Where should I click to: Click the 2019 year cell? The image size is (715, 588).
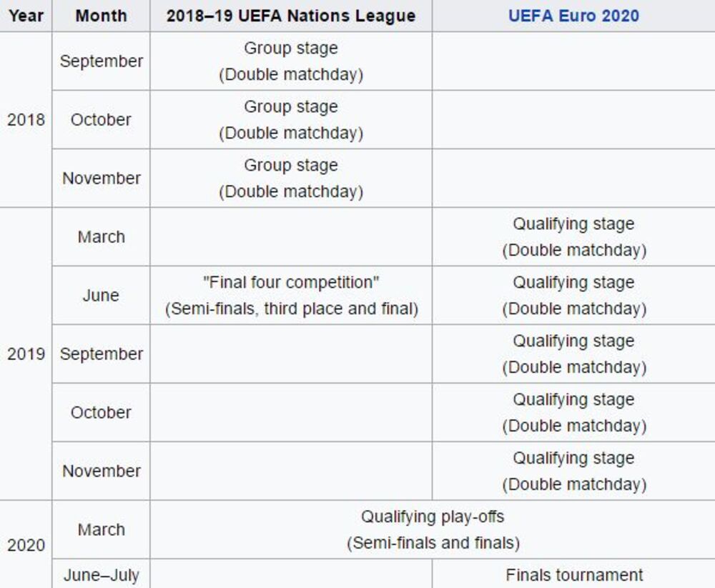click(26, 354)
